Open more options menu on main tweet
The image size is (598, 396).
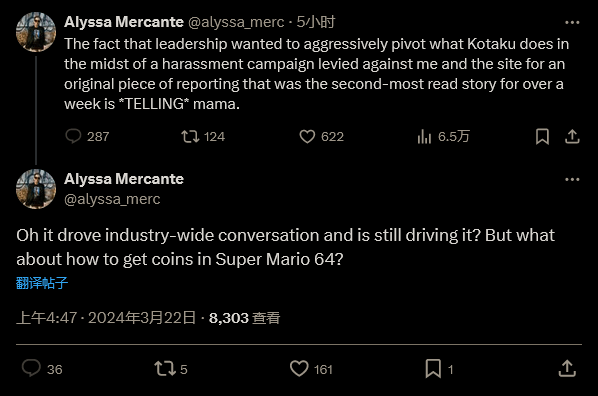pos(572,179)
